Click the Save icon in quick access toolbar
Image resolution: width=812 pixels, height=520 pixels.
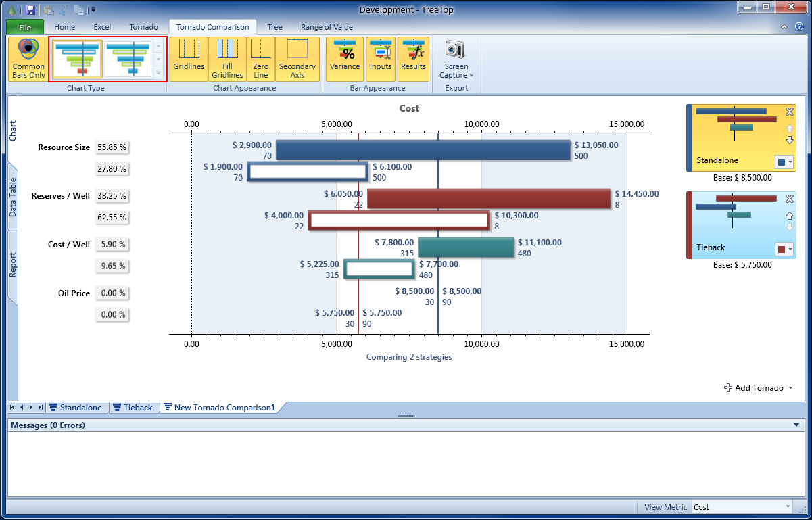point(30,9)
